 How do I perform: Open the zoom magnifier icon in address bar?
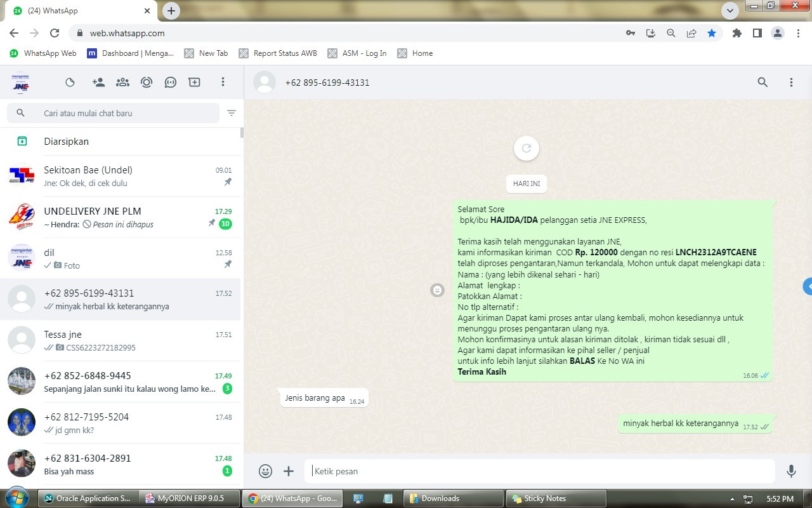click(x=671, y=33)
